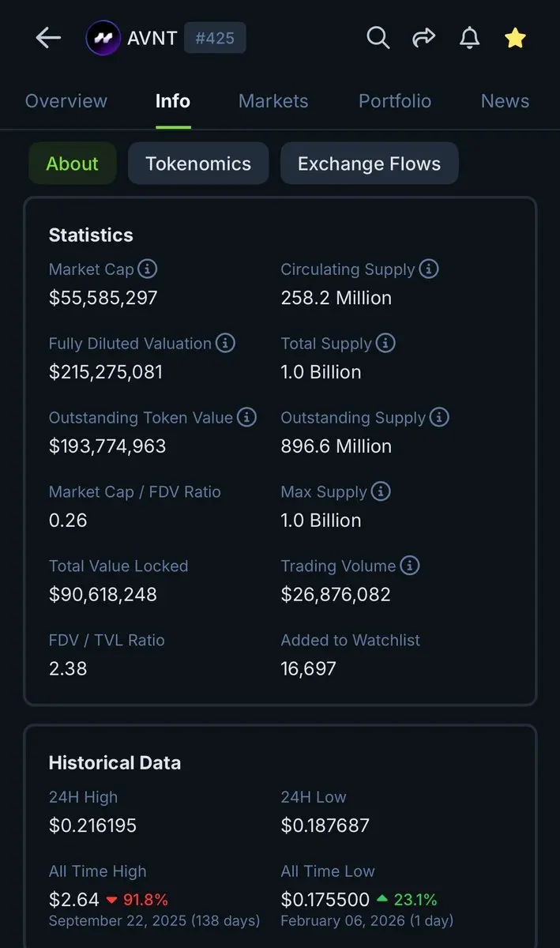Screen dimensions: 560x948
Task: Show Max Supply info tooltip
Action: click(381, 492)
